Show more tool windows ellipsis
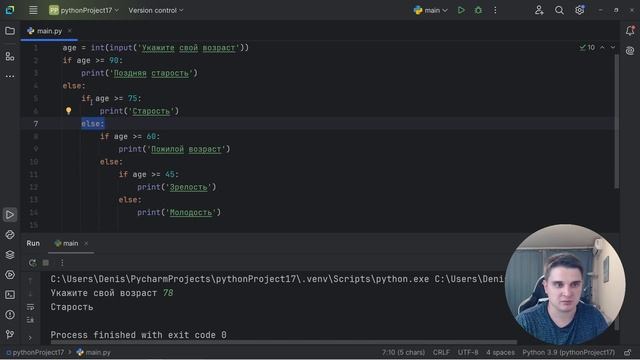Viewport: 640px width, 360px height. (x=10, y=76)
